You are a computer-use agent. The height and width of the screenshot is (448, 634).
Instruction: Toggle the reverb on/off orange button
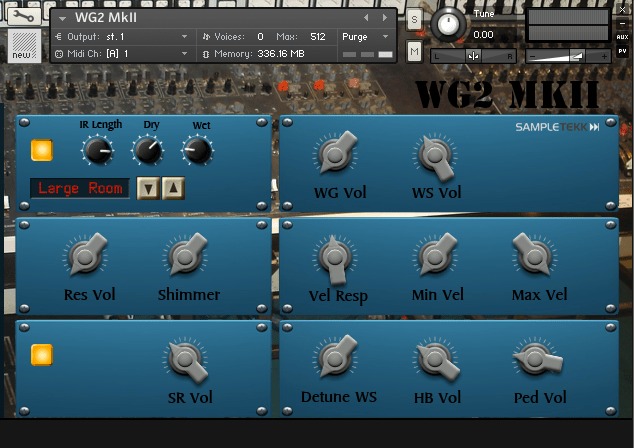pos(42,150)
